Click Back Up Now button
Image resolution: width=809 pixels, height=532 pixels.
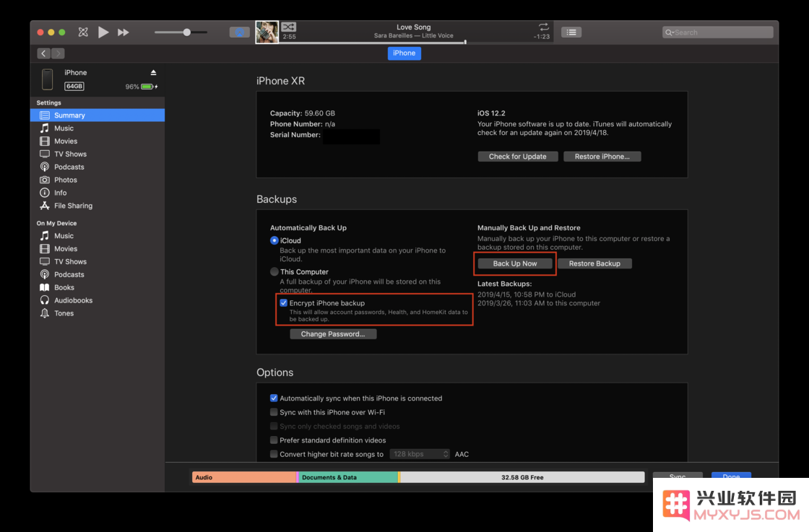pos(515,263)
